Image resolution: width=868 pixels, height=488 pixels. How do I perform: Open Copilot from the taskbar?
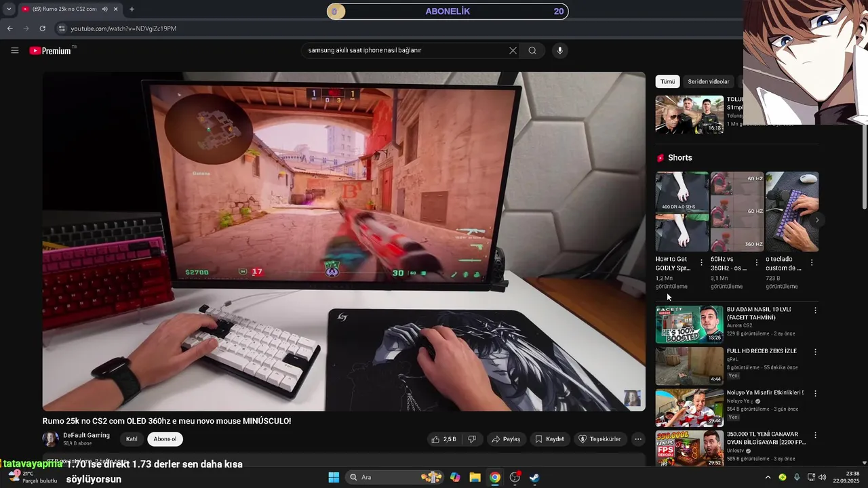[455, 477]
